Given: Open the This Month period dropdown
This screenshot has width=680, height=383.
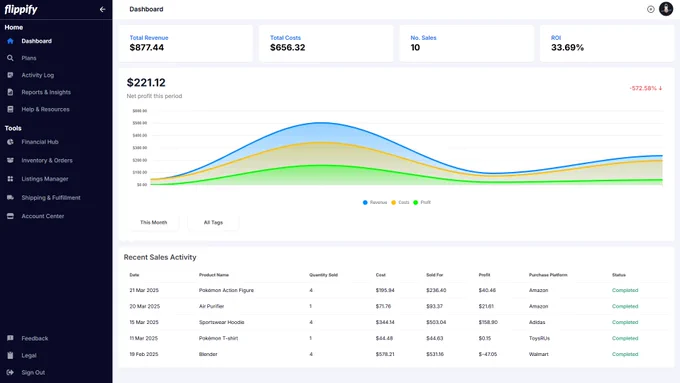Looking at the screenshot, I should coord(154,222).
